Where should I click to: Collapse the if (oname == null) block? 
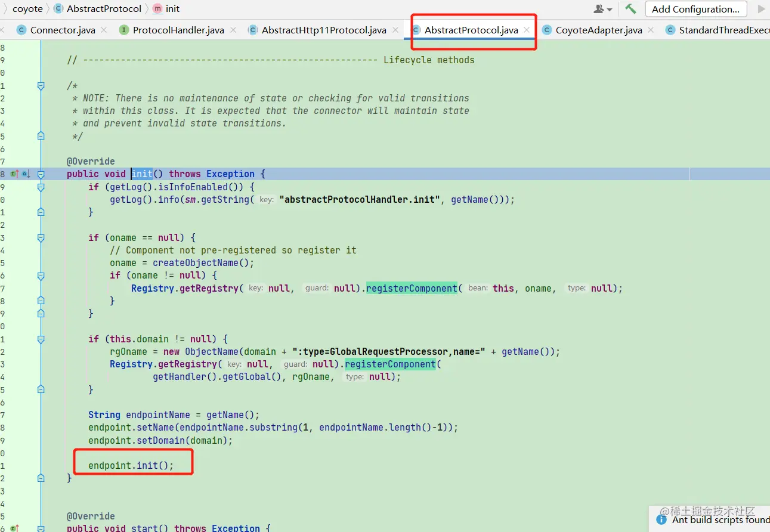[x=41, y=237]
